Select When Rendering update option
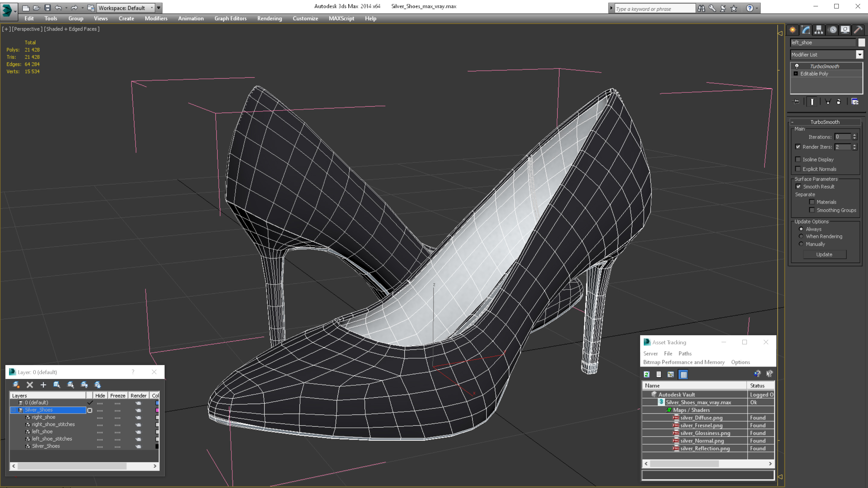 point(801,236)
